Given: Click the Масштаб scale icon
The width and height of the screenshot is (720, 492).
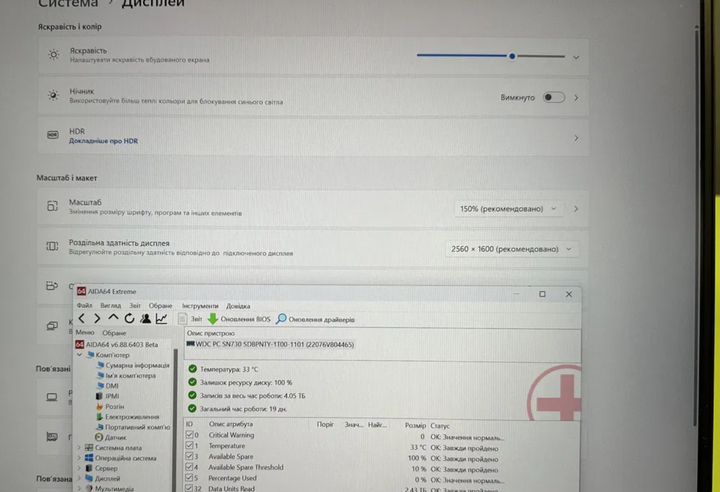Looking at the screenshot, I should coord(52,206).
